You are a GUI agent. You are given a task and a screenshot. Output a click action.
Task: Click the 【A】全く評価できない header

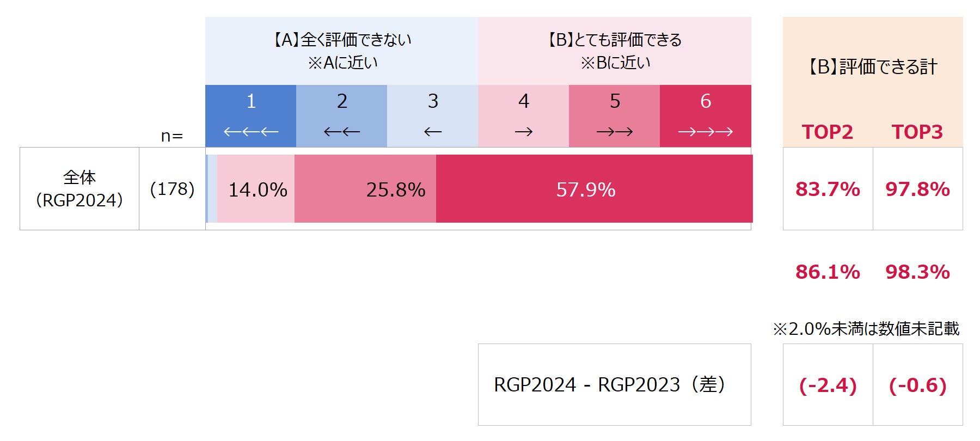[x=341, y=51]
